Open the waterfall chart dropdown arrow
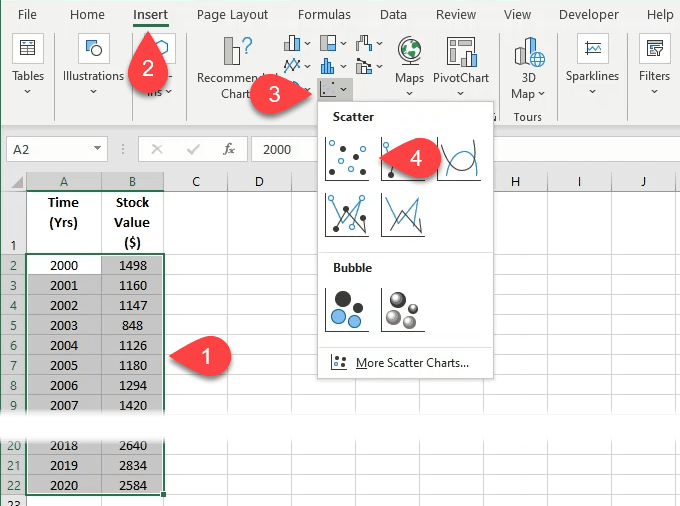This screenshot has height=506, width=680. point(379,43)
